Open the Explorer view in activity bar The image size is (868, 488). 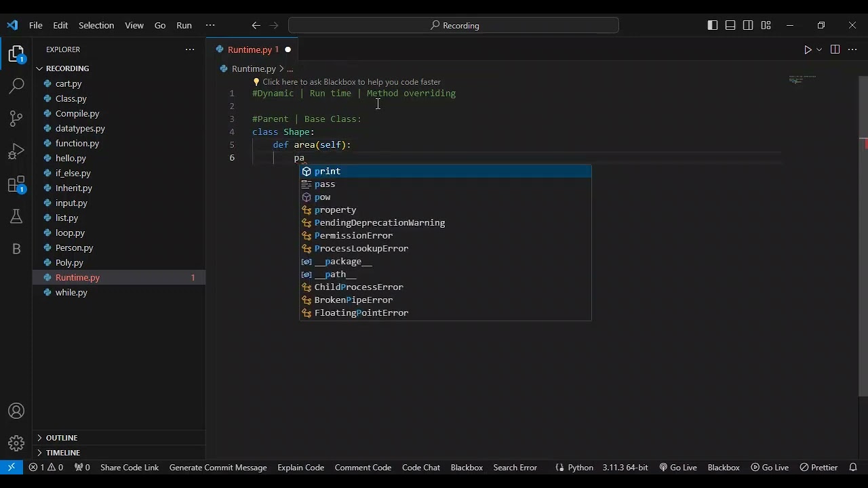coord(16,54)
